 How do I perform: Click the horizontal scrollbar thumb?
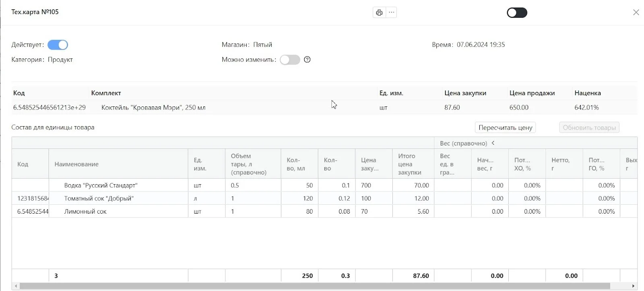(x=315, y=286)
